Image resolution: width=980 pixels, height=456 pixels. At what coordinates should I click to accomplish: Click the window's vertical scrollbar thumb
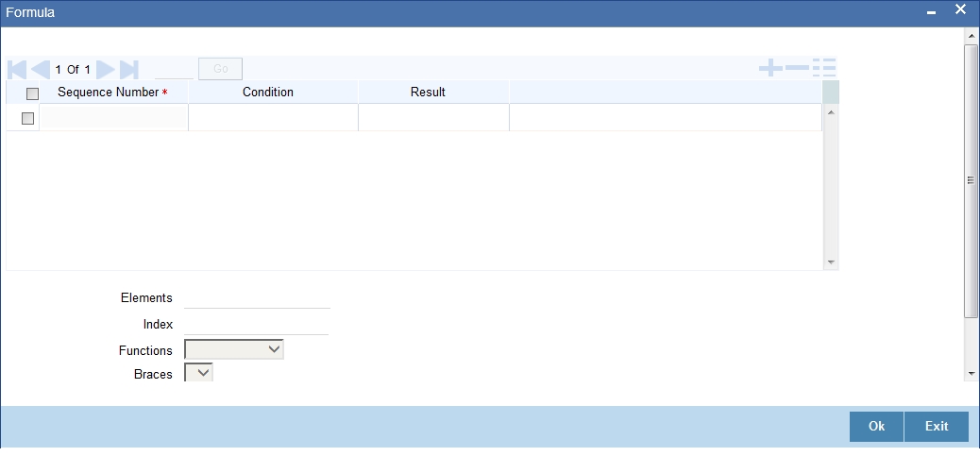pos(972,180)
